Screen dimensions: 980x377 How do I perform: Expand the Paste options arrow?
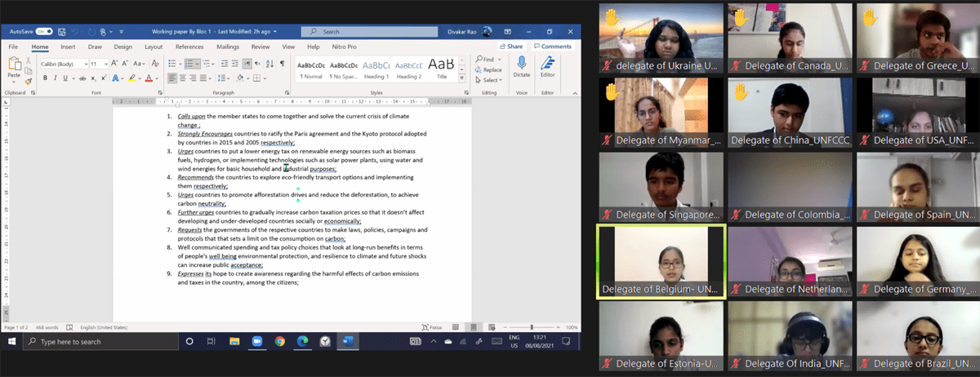pyautogui.click(x=14, y=82)
